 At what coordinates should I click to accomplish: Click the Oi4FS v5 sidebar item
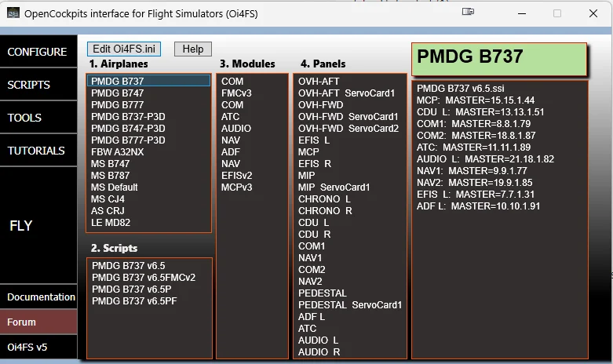(38, 347)
